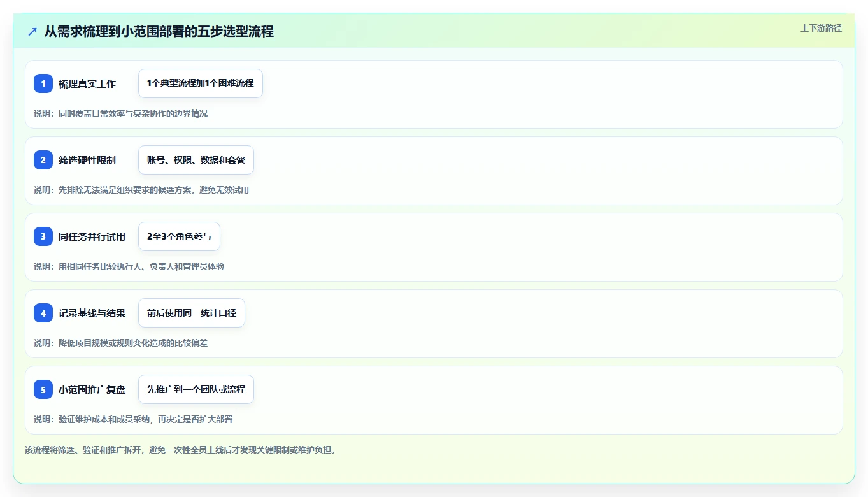
Task: Click the 账号、权限、数据和套餐 chip
Action: [x=196, y=160]
